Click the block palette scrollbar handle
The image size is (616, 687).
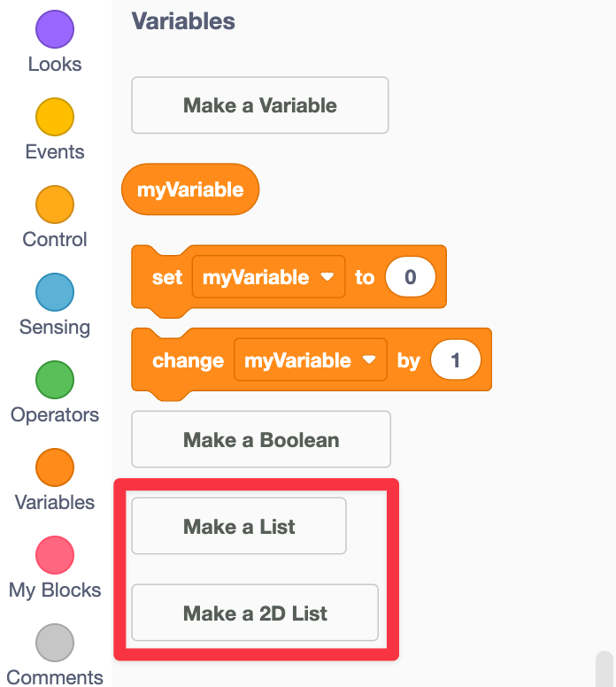coord(604,668)
